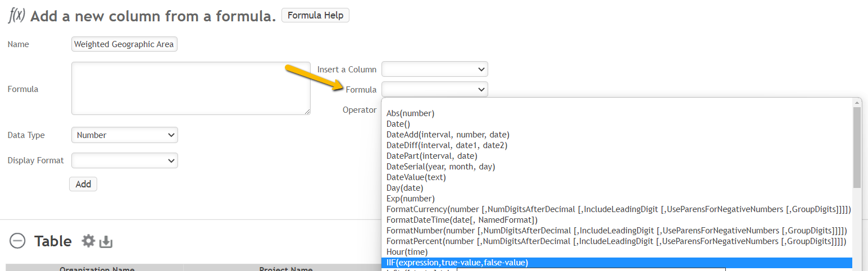Choose the FormatPercent function option
The height and width of the screenshot is (271, 868).
[x=617, y=241]
